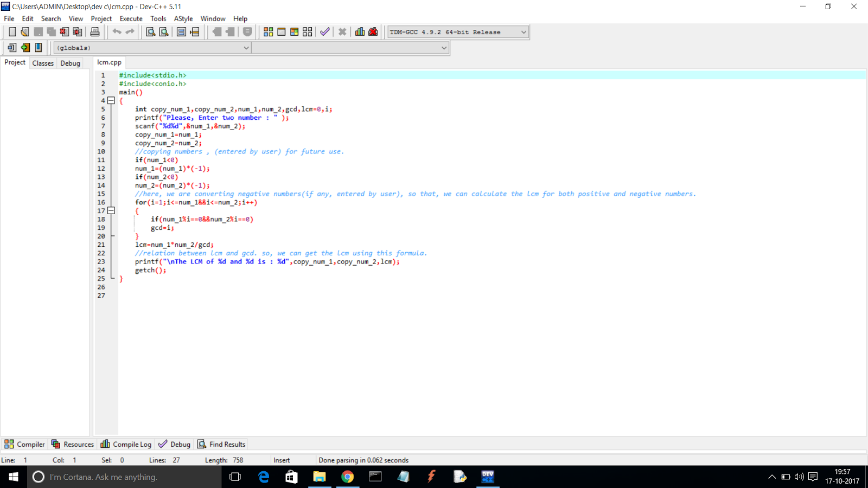Image resolution: width=868 pixels, height=488 pixels.
Task: Open the Execute menu
Action: pyautogui.click(x=131, y=18)
